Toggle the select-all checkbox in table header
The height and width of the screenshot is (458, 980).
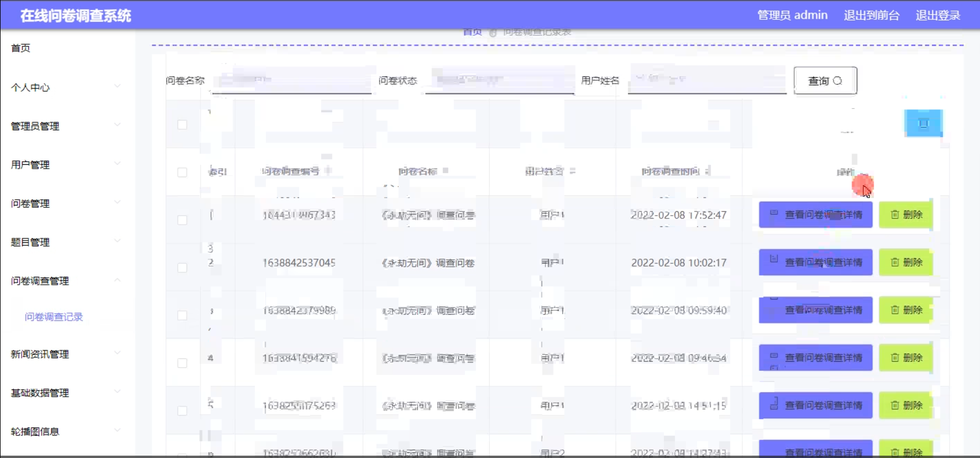[182, 172]
